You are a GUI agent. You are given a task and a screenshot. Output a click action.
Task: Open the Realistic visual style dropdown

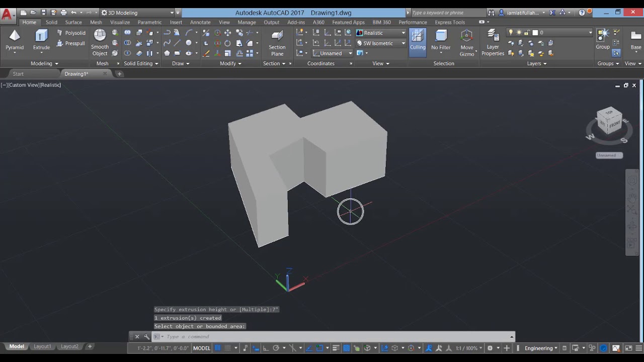[381, 33]
